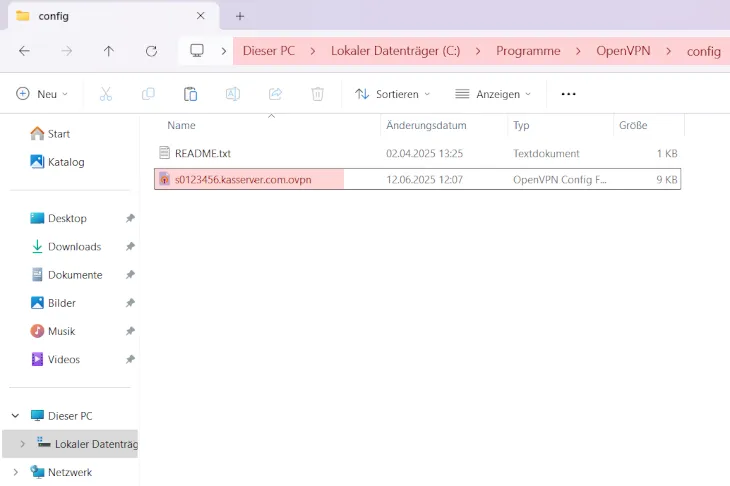Viewport: 730px width, 486px height.
Task: Paste using the clipboard icon
Action: click(190, 94)
